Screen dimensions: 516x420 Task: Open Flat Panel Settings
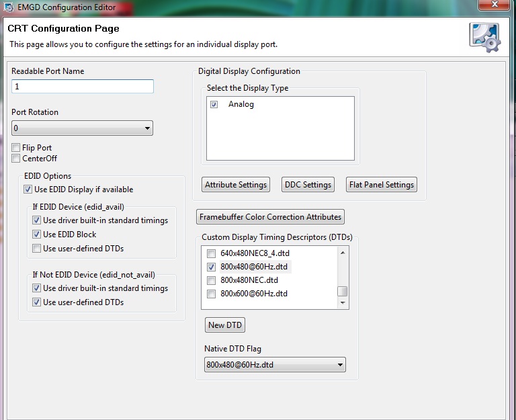(x=382, y=185)
